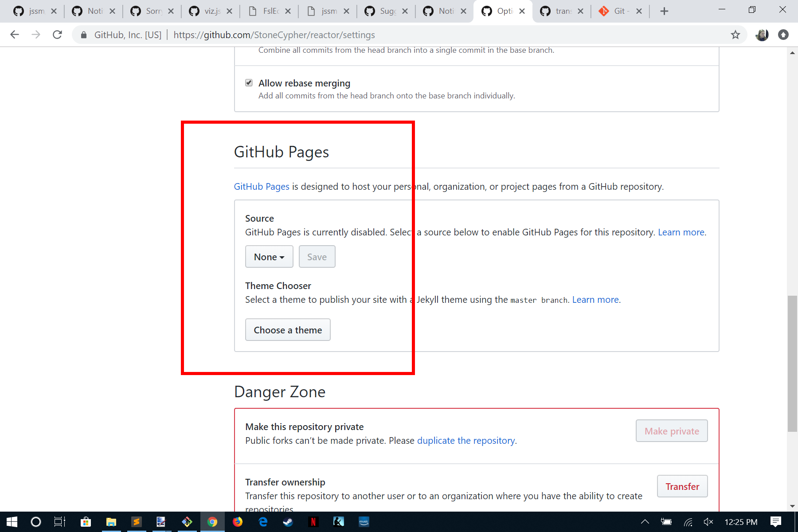Open the browser profile avatar menu

coord(762,35)
